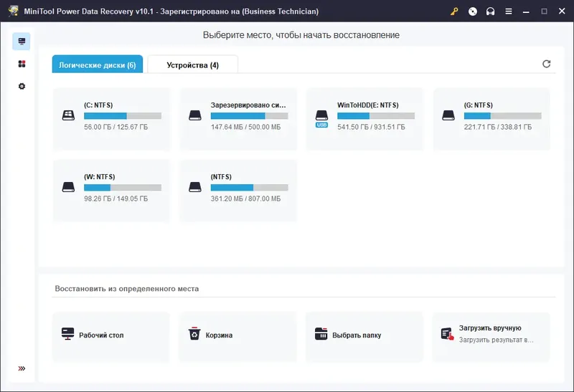The width and height of the screenshot is (574, 392).
Task: Click the 541.50 ГБ / 931.51 ГБ size text
Action: click(371, 127)
